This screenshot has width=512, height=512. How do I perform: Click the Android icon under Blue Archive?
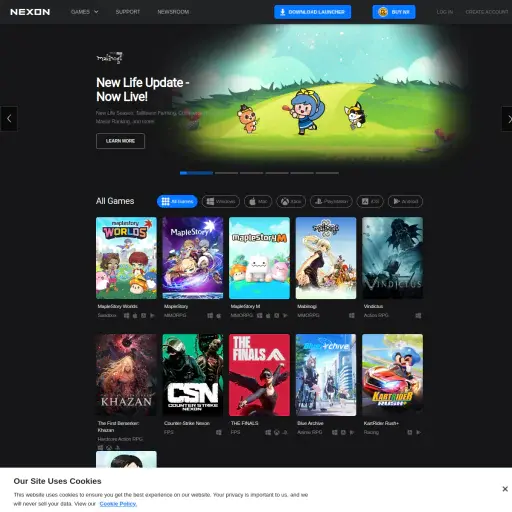(x=352, y=432)
